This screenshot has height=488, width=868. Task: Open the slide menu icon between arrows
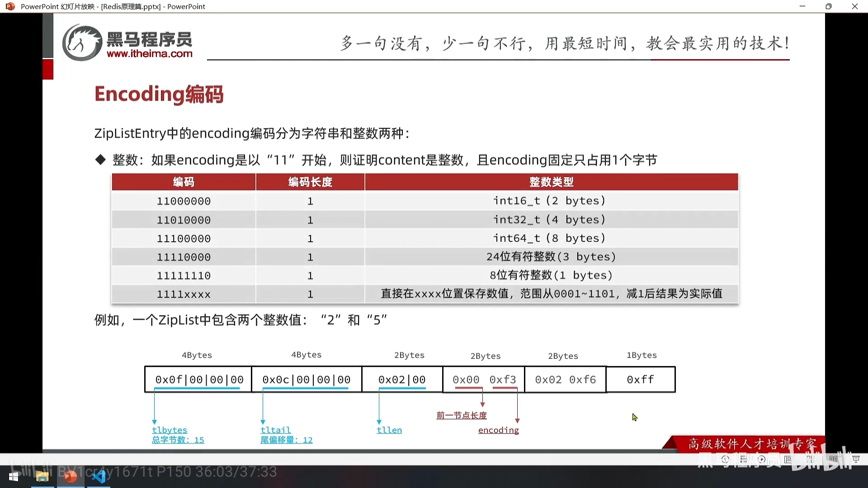pos(744,459)
